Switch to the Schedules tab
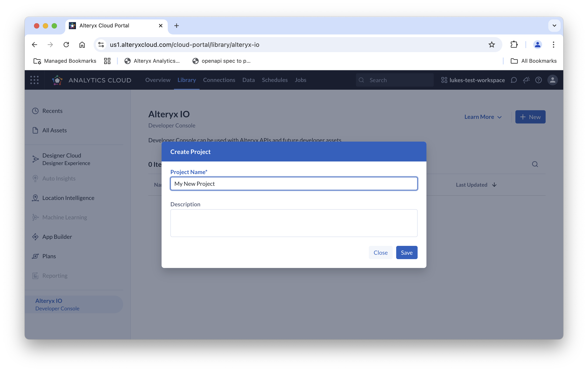Screen dimensions: 588x372 pyautogui.click(x=275, y=80)
